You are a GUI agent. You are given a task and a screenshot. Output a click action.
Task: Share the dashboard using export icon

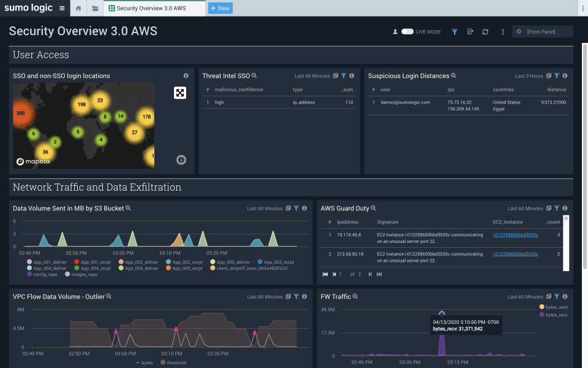(x=470, y=32)
